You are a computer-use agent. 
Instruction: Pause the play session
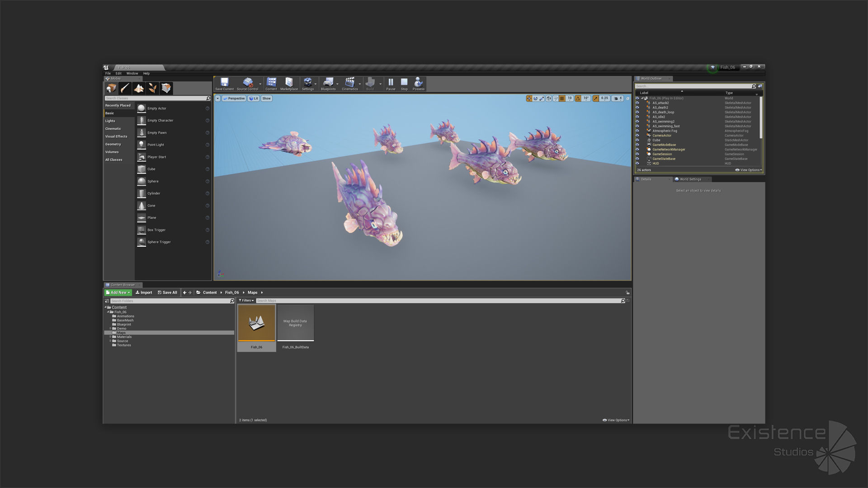391,84
